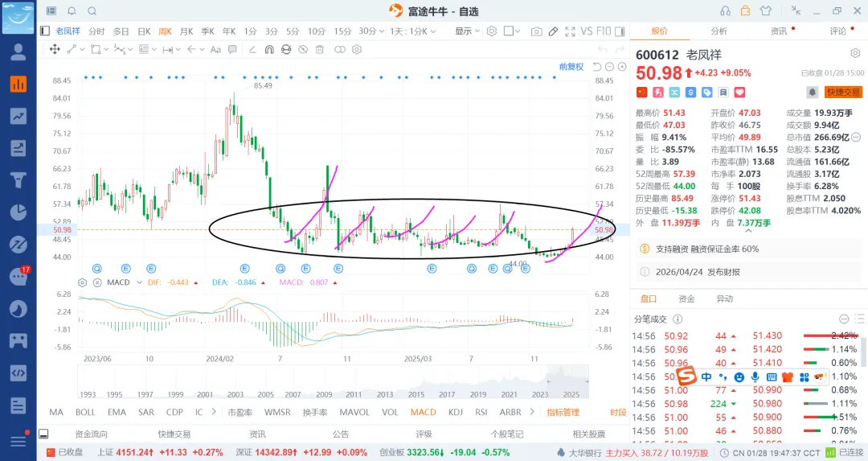Open the skin theme shirt icon
The height and width of the screenshot is (461, 868).
(x=766, y=10)
